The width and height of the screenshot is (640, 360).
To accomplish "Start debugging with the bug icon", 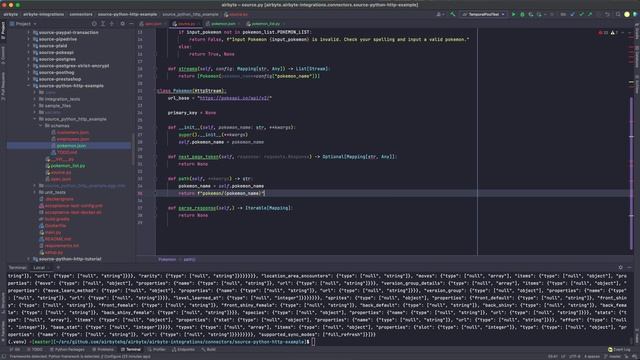I will [x=522, y=14].
